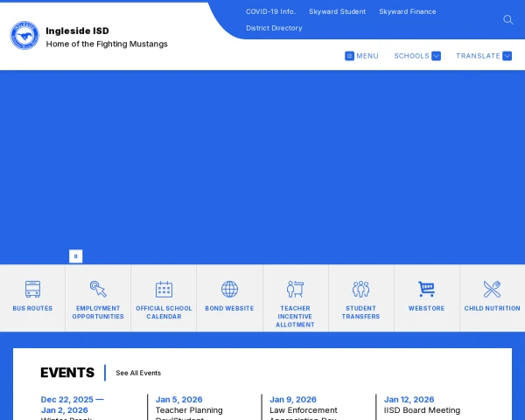Expand the Schools dropdown
This screenshot has width=525, height=420.
pos(416,56)
